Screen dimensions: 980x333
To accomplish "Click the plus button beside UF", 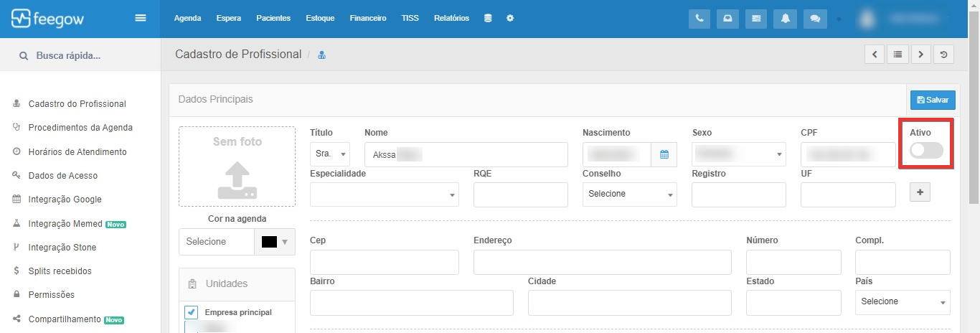I will pyautogui.click(x=920, y=192).
